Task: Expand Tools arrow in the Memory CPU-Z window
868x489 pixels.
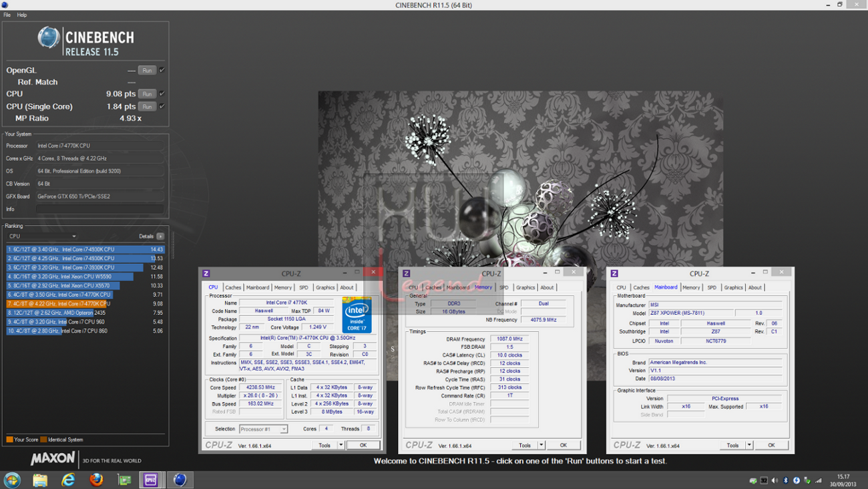Action: click(541, 445)
